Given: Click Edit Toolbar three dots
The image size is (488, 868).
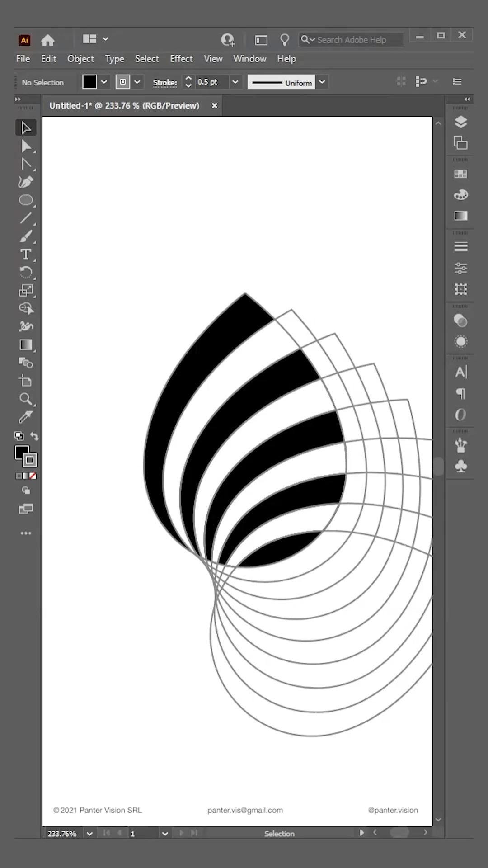Looking at the screenshot, I should point(26,533).
